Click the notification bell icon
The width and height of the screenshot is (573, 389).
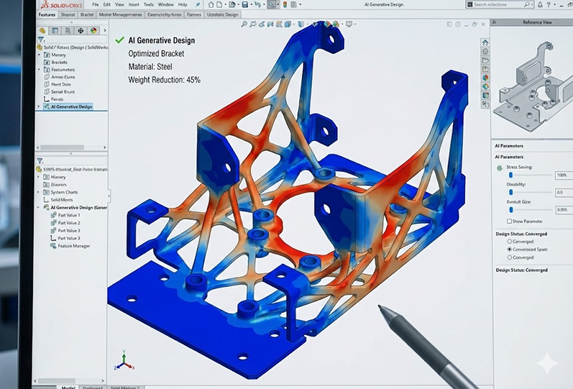pos(540,4)
